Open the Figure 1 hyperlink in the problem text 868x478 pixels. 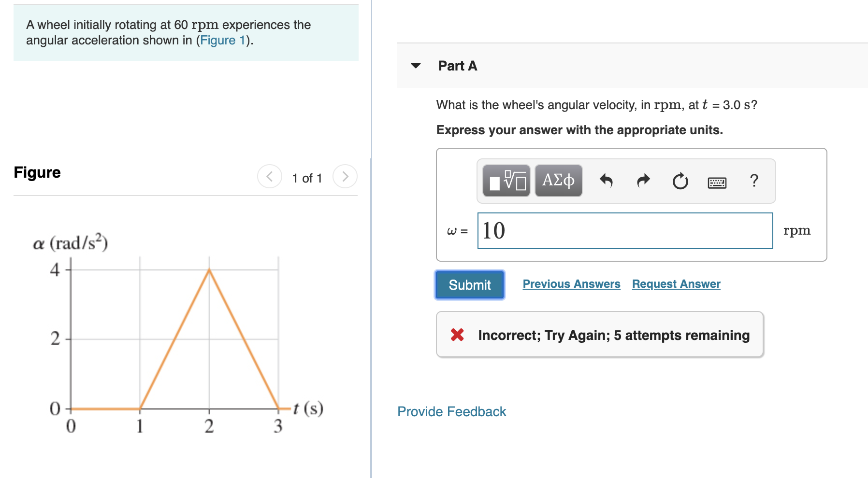221,41
